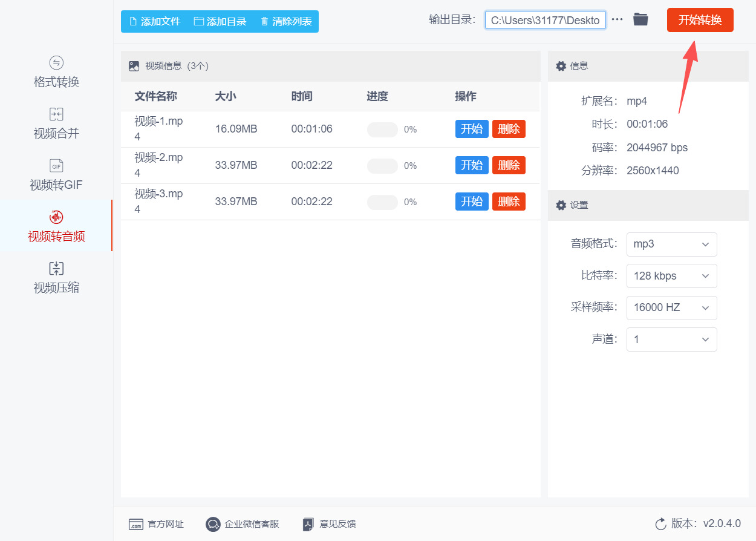Viewport: 756px width, 541px height.
Task: Open 格式转换 format conversion section
Action: pyautogui.click(x=56, y=72)
